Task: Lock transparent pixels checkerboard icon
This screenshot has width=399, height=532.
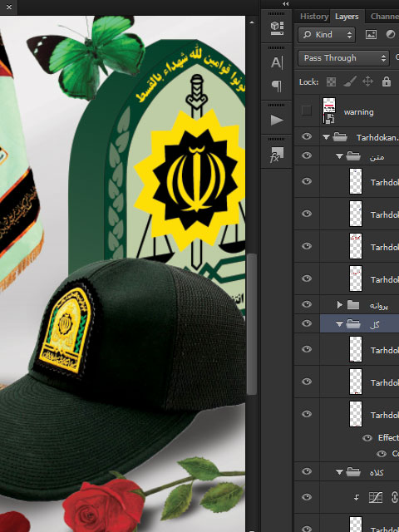Action: [331, 81]
